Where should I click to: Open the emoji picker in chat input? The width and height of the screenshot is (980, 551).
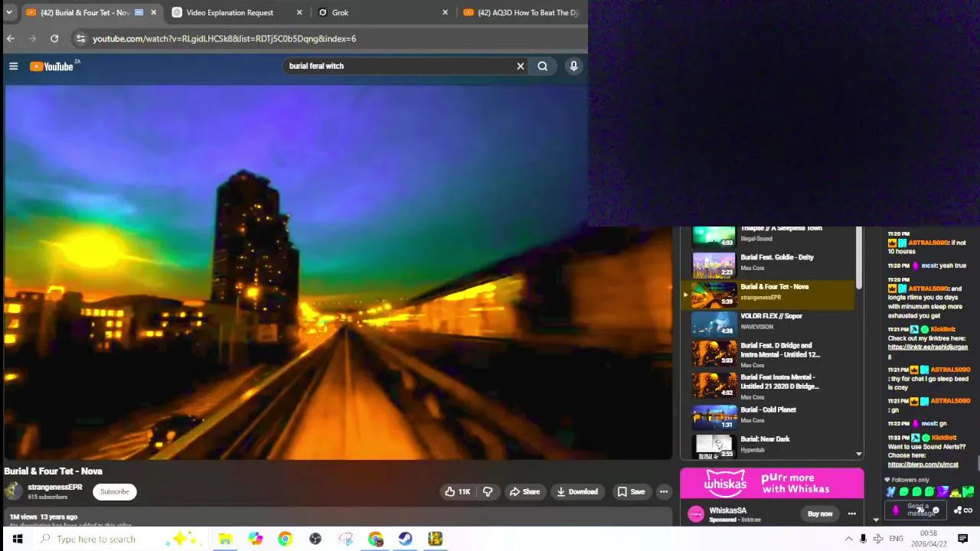coord(936,510)
